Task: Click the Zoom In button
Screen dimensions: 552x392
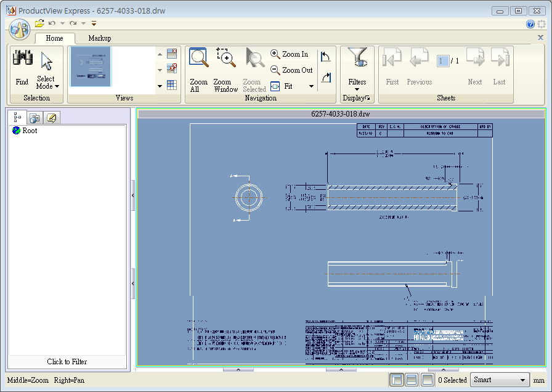Action: click(x=290, y=54)
